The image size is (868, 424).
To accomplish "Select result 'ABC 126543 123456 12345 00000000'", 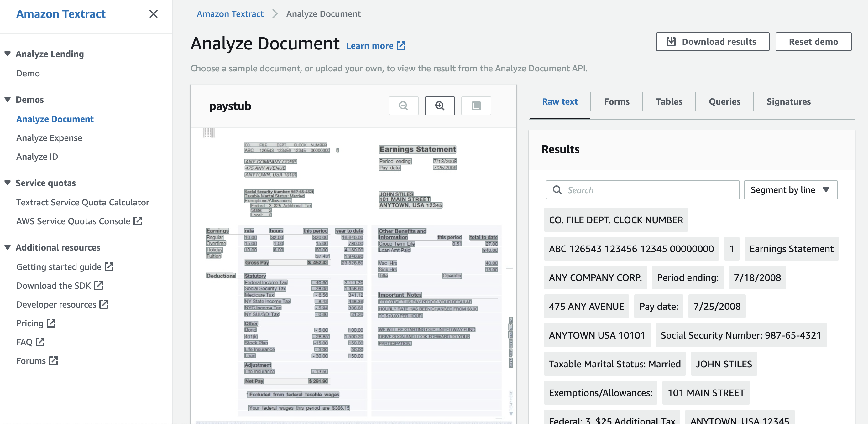I will pyautogui.click(x=631, y=249).
